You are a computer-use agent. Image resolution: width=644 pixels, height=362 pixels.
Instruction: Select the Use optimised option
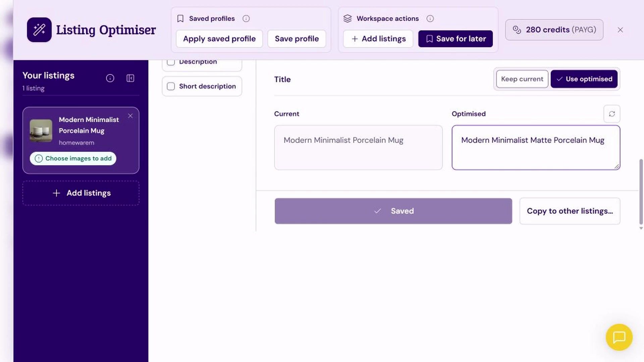(x=584, y=79)
